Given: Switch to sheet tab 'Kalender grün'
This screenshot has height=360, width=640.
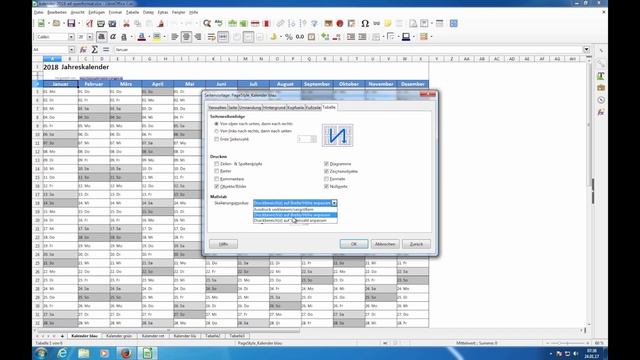Looking at the screenshot, I should pos(119,336).
